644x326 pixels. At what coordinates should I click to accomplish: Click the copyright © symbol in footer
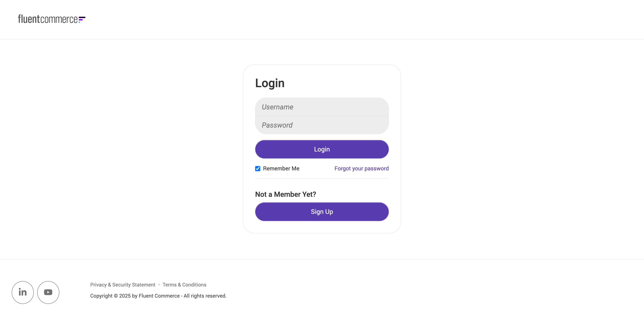(116, 296)
